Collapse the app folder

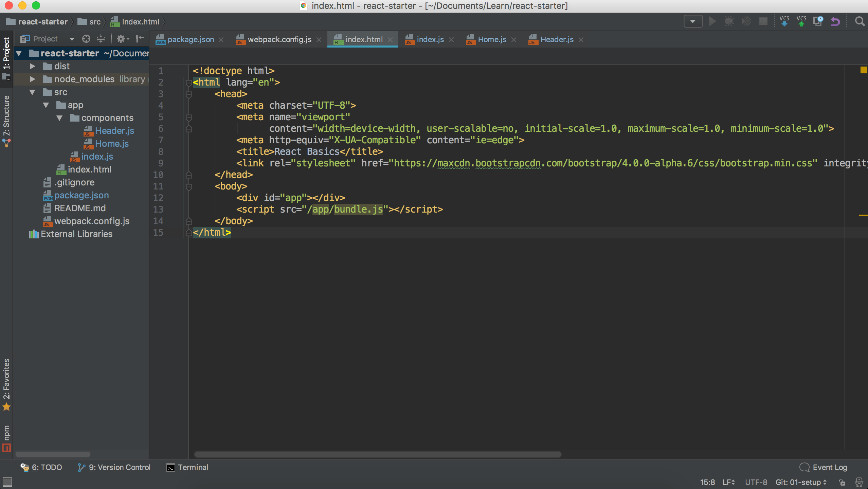click(x=46, y=105)
